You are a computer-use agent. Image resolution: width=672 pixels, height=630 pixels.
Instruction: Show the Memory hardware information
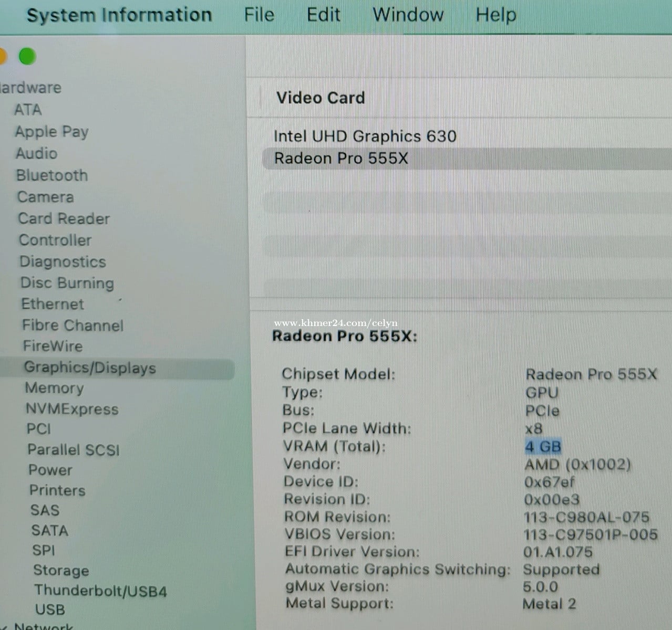[x=54, y=388]
